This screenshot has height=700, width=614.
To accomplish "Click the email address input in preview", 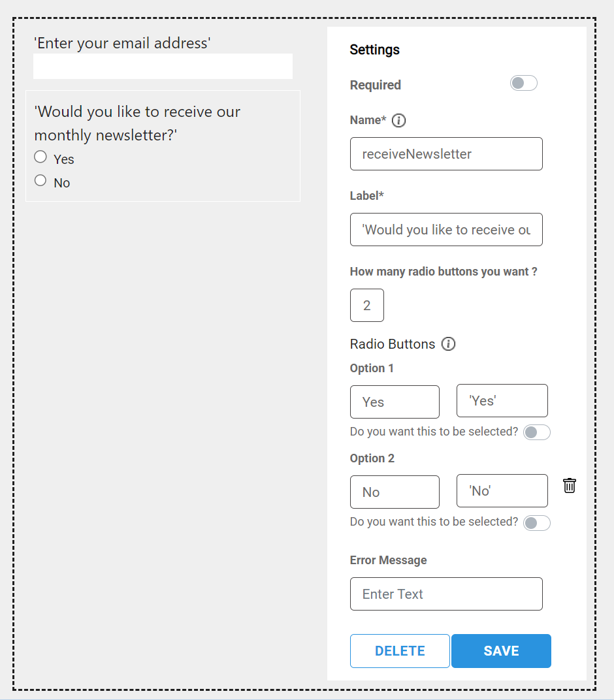I will (163, 67).
